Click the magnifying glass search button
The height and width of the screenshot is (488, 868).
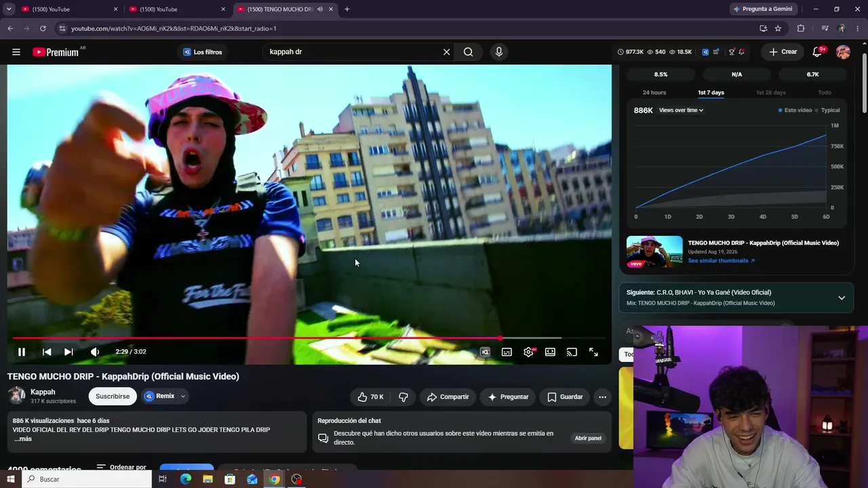pos(468,52)
